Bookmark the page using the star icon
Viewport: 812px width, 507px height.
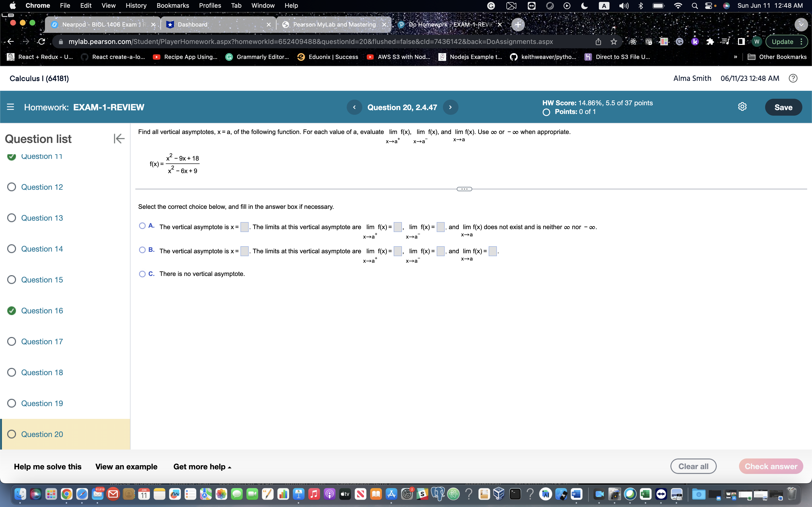tap(614, 41)
